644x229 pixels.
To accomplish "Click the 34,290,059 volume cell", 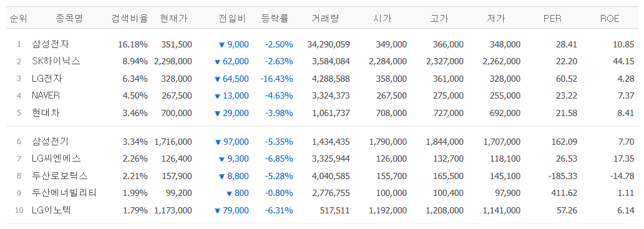I will [329, 44].
